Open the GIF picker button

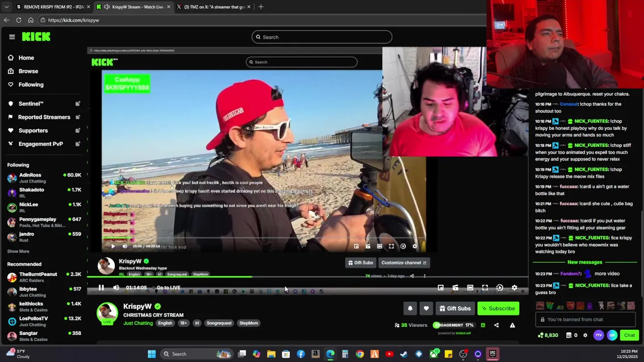[x=612, y=335]
